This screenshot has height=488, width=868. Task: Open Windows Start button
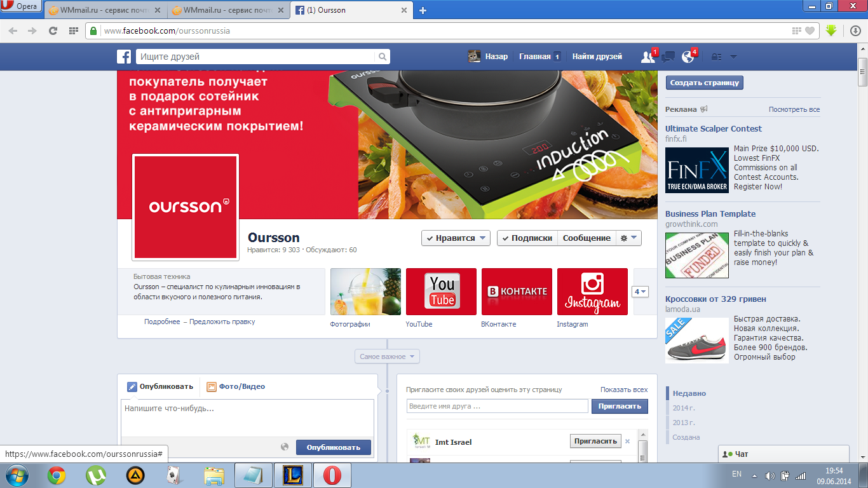(x=16, y=475)
